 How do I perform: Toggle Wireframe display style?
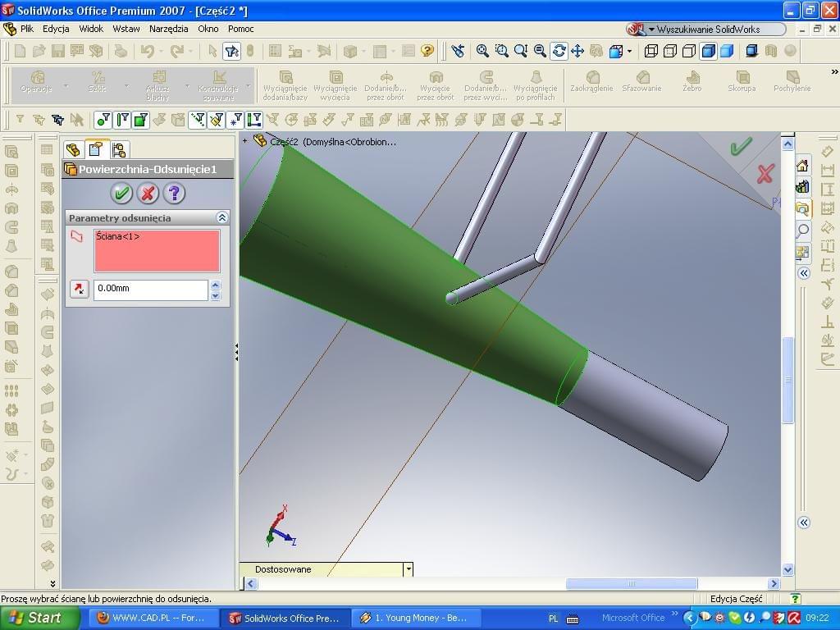click(x=651, y=51)
